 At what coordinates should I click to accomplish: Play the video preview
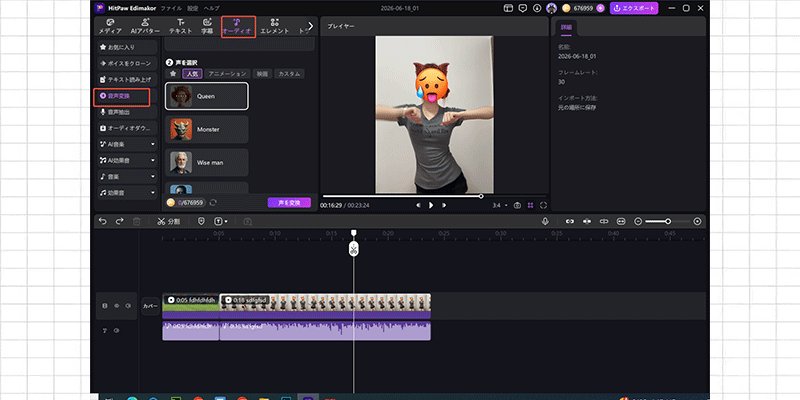pos(431,205)
